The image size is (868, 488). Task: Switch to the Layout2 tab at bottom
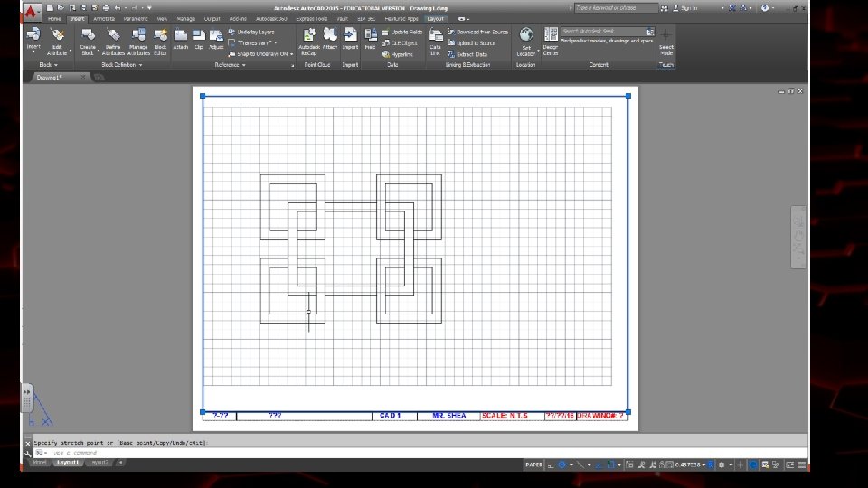(99, 463)
